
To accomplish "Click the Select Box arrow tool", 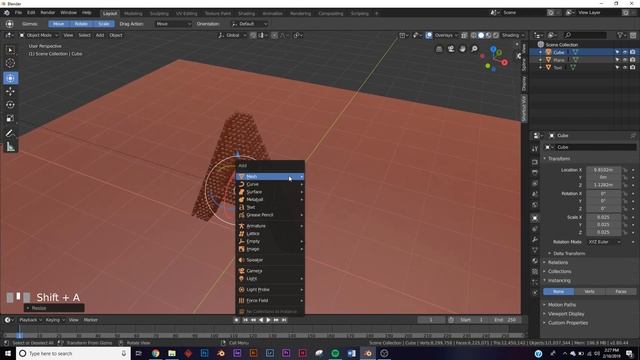I will coord(10,50).
